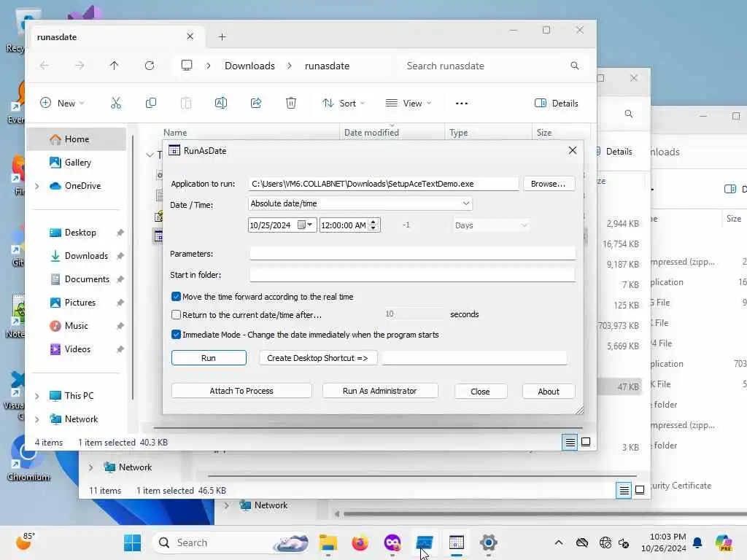The image size is (747, 560).
Task: Open Settings gear on the taskbar
Action: 488,542
